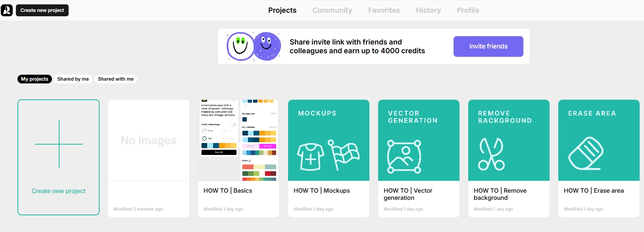This screenshot has height=232, width=644.
Task: Open the empty "No images" project
Action: pos(148,140)
